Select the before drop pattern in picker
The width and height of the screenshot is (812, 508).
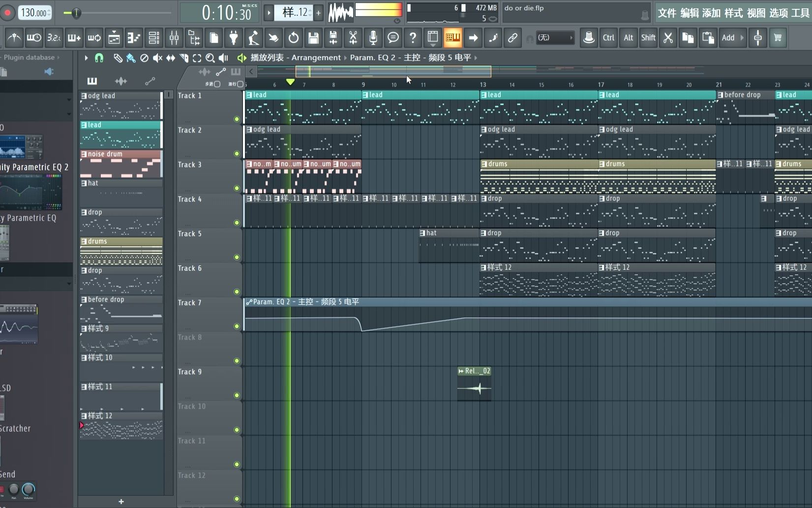click(121, 309)
